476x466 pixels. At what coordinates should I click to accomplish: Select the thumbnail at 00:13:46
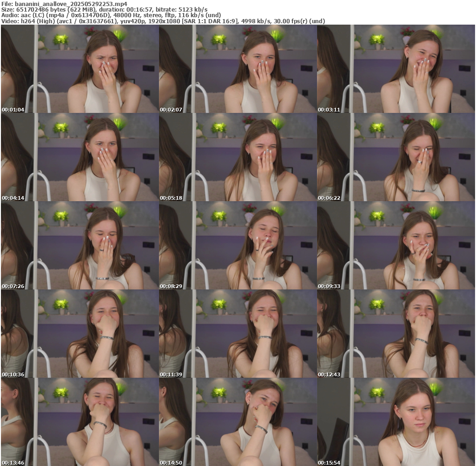(x=79, y=422)
